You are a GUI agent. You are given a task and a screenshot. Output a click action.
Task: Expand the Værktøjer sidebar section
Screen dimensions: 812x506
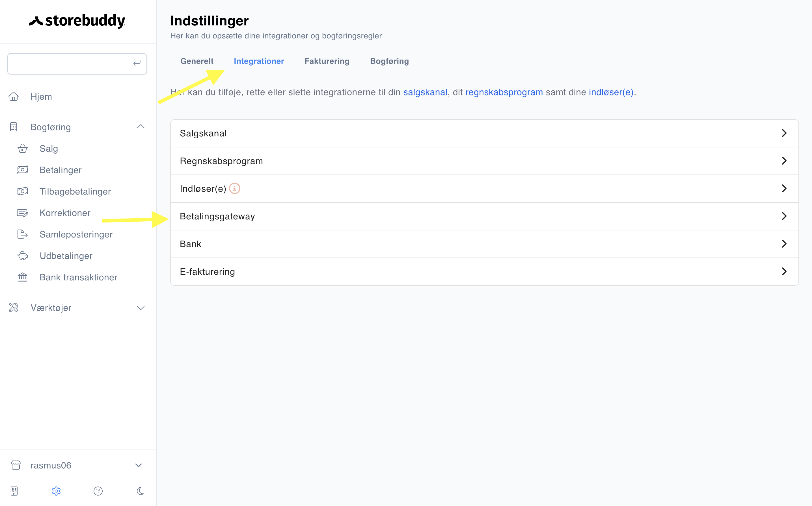(x=141, y=308)
